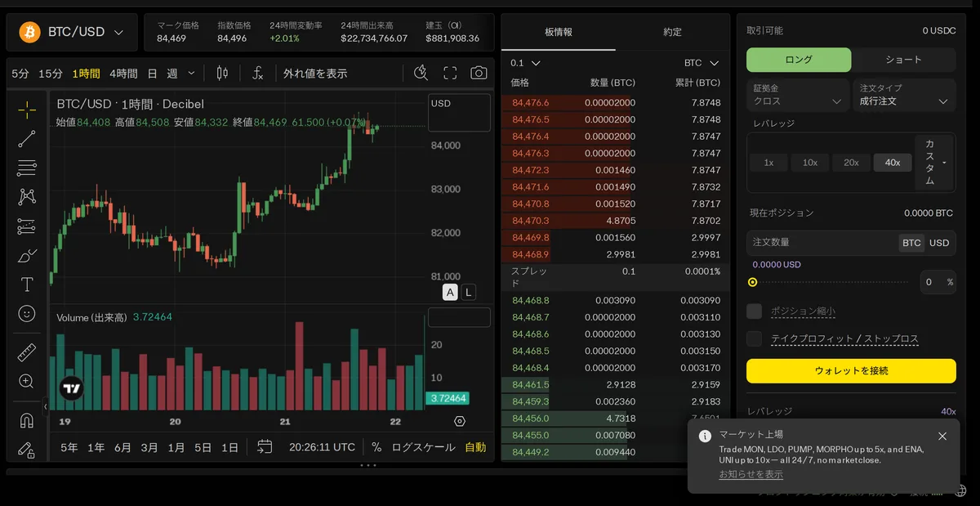Image resolution: width=980 pixels, height=506 pixels.
Task: Open the USD currency box on price axis
Action: coord(459,113)
